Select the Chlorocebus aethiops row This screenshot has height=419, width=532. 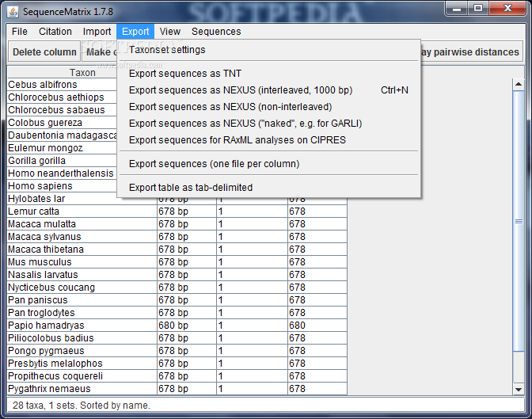click(62, 97)
